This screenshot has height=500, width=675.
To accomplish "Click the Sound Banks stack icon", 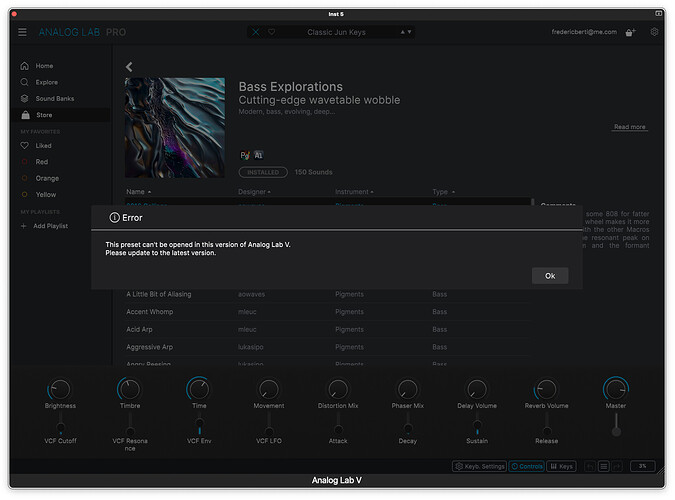I will pyautogui.click(x=25, y=98).
